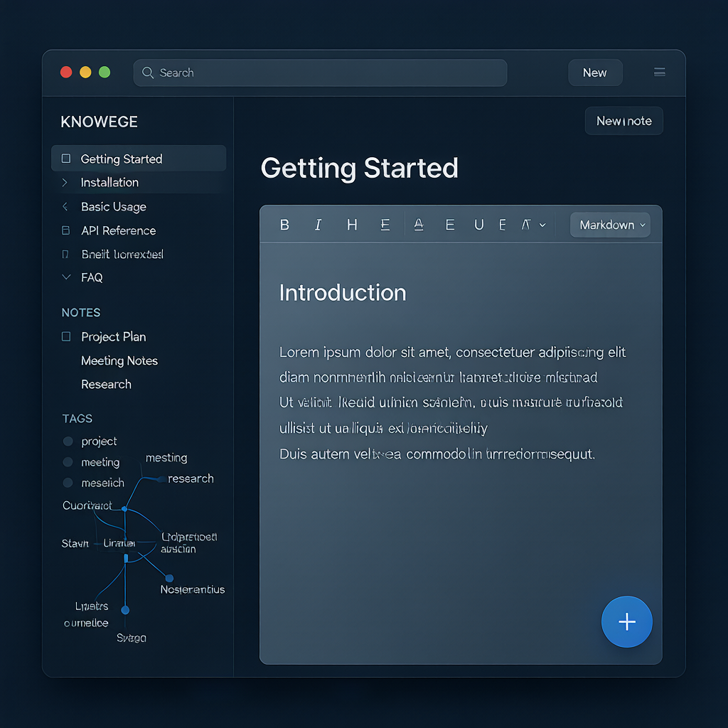Toggle the meseiich tag dot
The height and width of the screenshot is (728, 728).
[68, 483]
